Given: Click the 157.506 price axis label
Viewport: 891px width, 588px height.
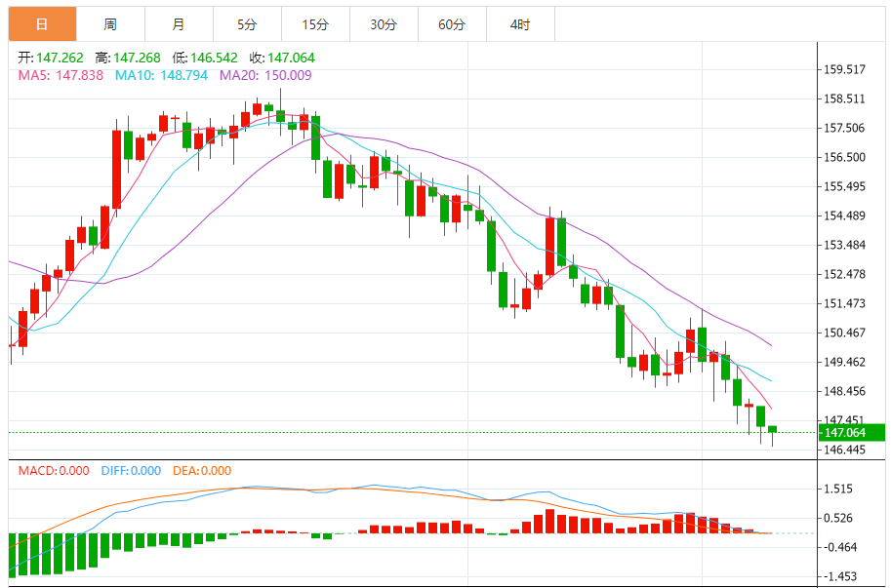Looking at the screenshot, I should pyautogui.click(x=845, y=129).
